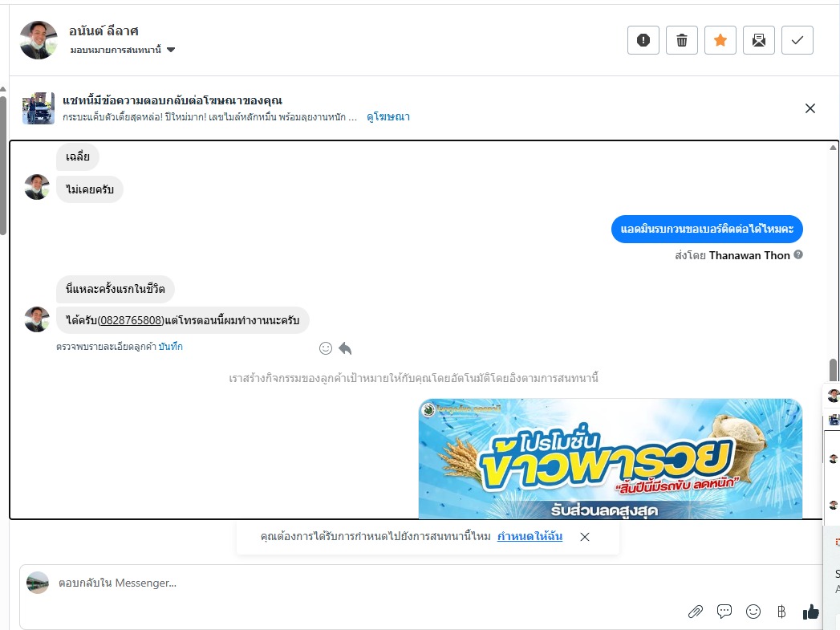Add emoji reaction to customer's phone message
Image resolution: width=840 pixels, height=630 pixels.
326,349
